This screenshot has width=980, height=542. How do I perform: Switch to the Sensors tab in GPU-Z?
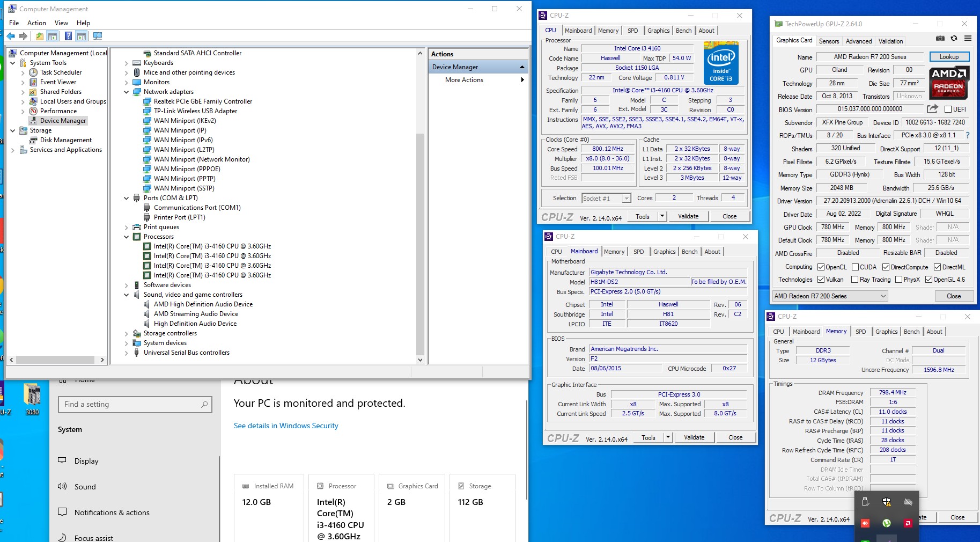829,41
